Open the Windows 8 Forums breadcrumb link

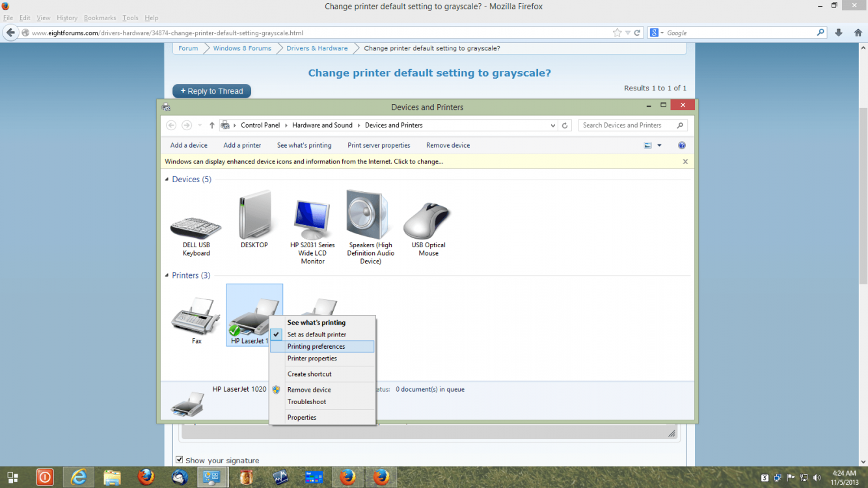[x=242, y=48]
